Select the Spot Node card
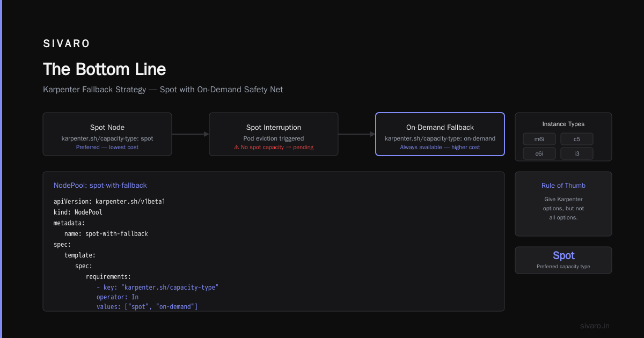 coord(107,134)
